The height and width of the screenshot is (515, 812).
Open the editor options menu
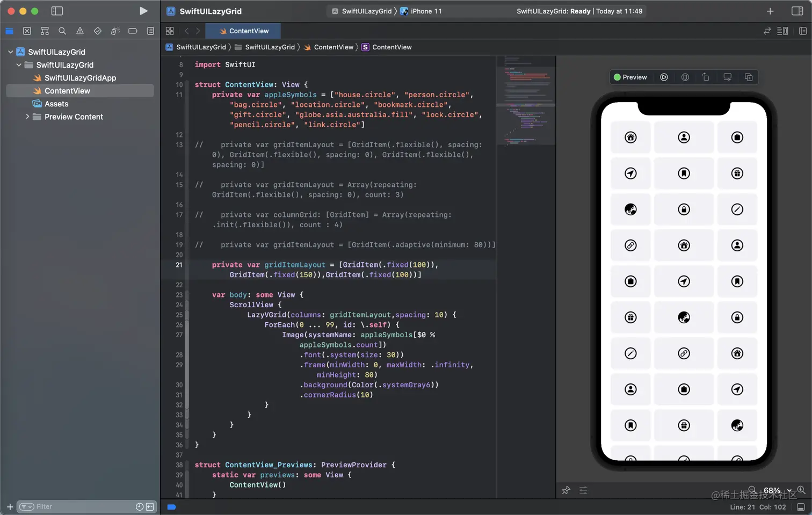tap(783, 31)
